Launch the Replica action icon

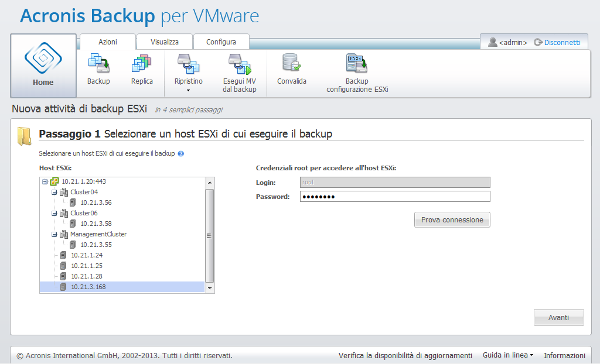click(142, 63)
